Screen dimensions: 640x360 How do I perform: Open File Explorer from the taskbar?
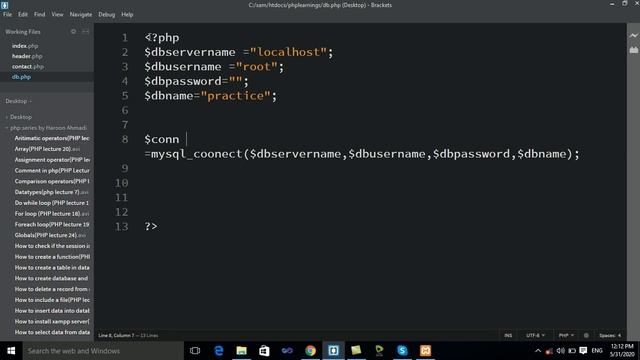click(x=242, y=351)
